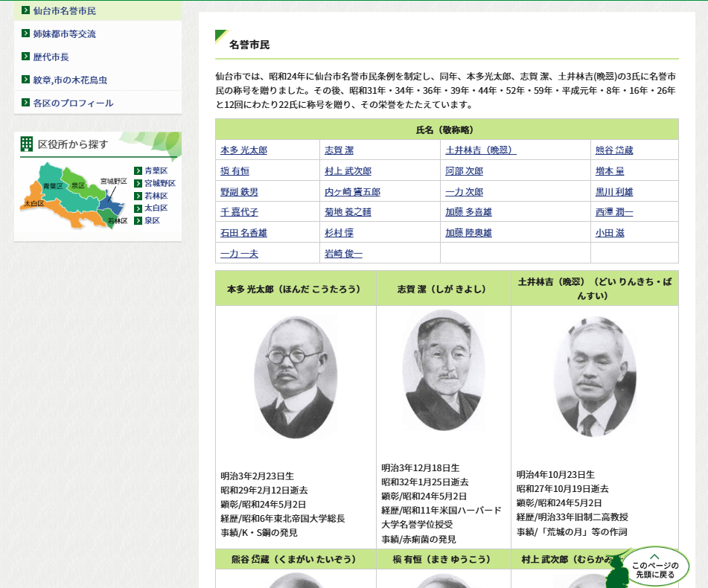Click the arrow icon next to 泉区
The image size is (708, 588).
[x=138, y=220]
